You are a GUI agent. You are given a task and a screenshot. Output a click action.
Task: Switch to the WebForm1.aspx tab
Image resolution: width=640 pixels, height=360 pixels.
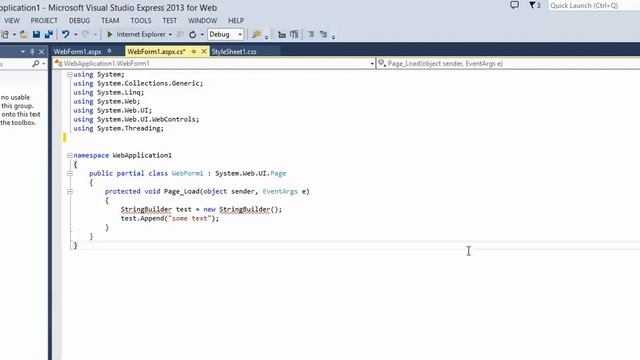coord(78,51)
